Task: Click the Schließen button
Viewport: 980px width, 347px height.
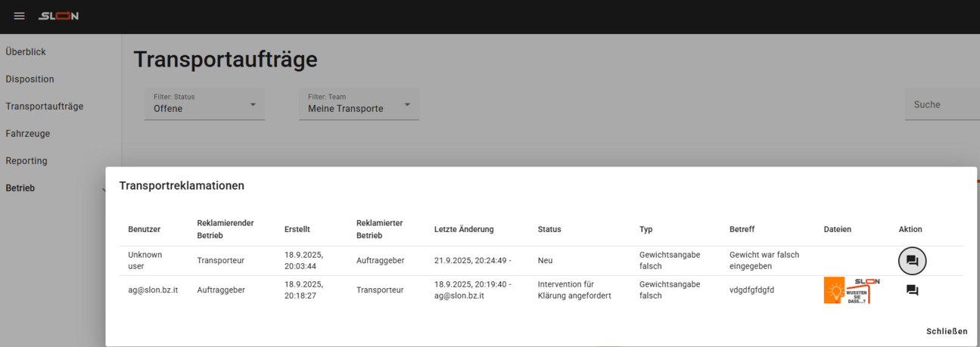Action: tap(946, 331)
